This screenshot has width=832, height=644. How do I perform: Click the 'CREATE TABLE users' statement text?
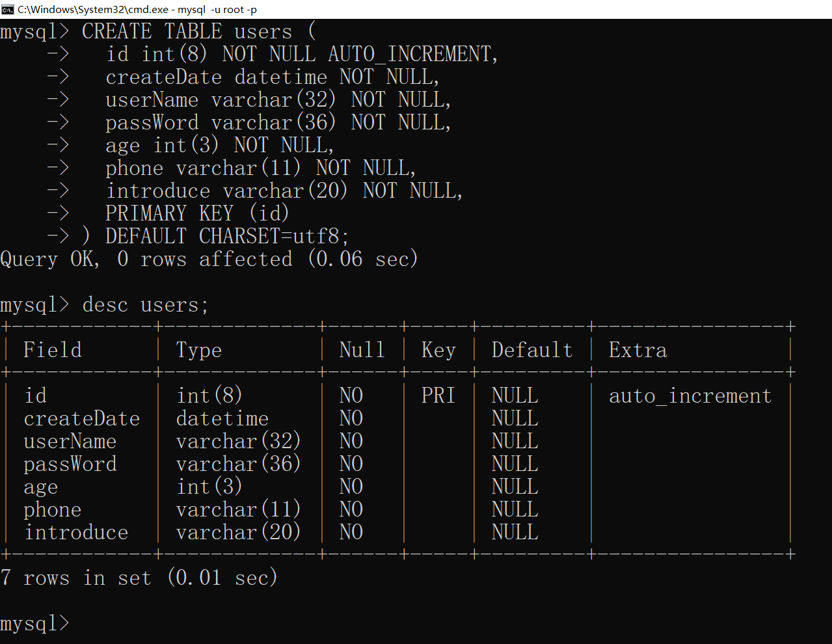187,31
